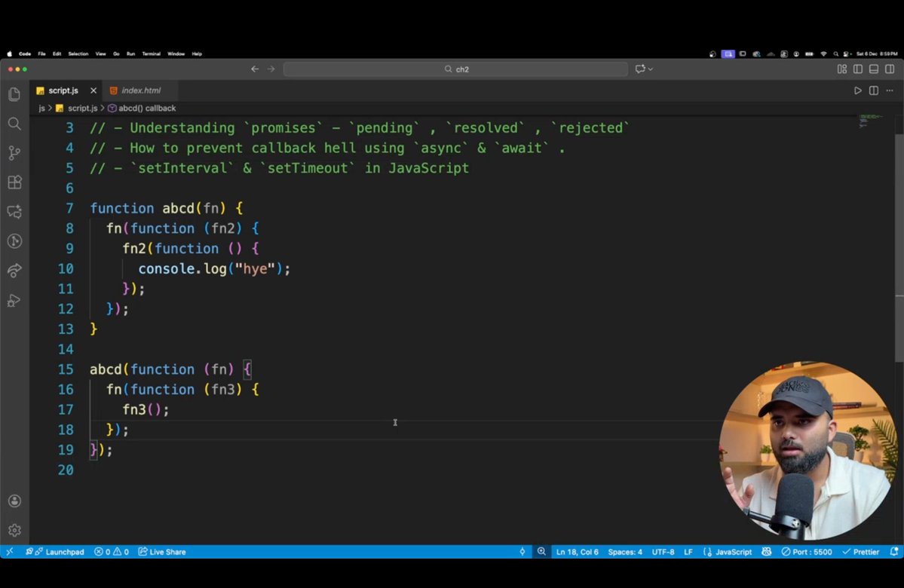Go back using the left arrow
Image resolution: width=904 pixels, height=588 pixels.
point(254,69)
